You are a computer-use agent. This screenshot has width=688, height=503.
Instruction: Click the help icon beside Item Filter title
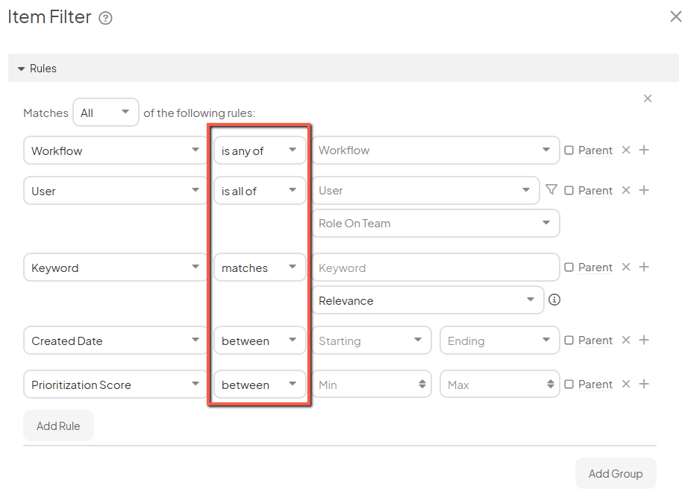coord(106,18)
